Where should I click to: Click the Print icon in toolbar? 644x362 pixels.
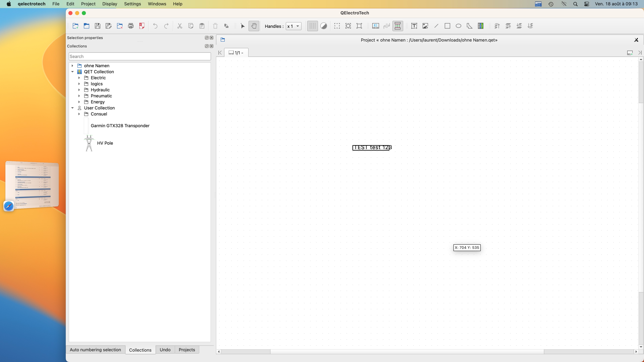[131, 26]
